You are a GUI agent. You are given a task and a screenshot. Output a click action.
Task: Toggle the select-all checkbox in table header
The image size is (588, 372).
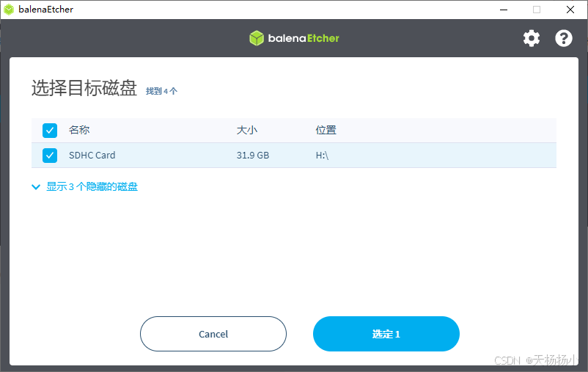click(x=50, y=131)
